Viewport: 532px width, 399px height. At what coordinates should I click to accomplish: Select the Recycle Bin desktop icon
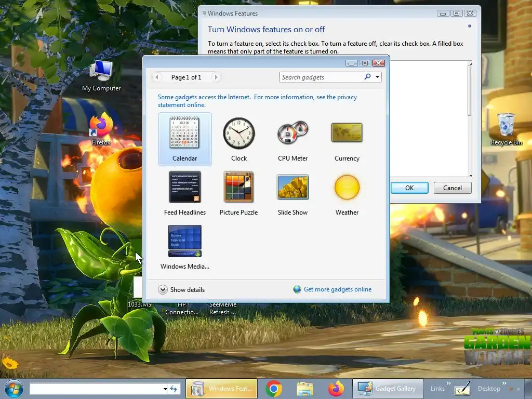click(506, 129)
